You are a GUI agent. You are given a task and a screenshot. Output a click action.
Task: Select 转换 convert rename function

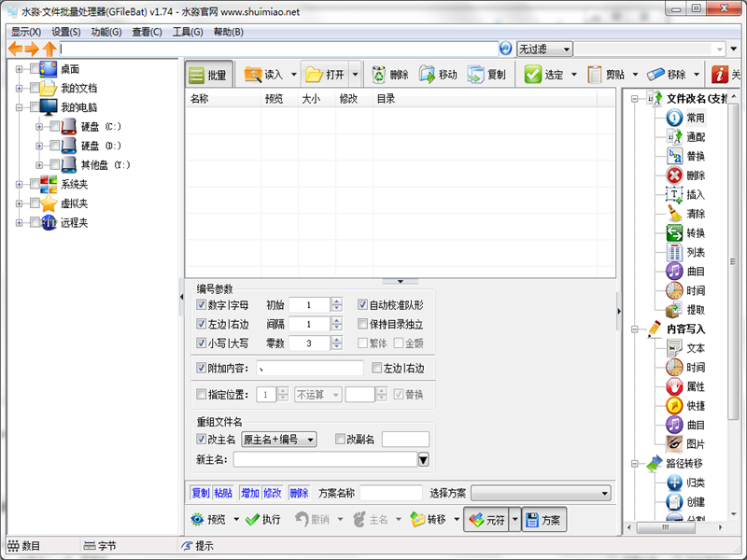pyautogui.click(x=685, y=232)
